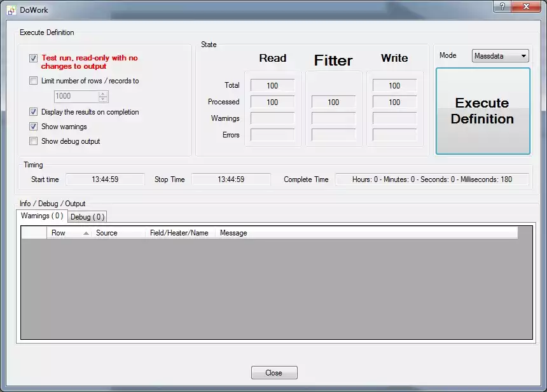Enable the Show debug output checkbox
Viewport: 547px width, 392px height.
coord(34,141)
